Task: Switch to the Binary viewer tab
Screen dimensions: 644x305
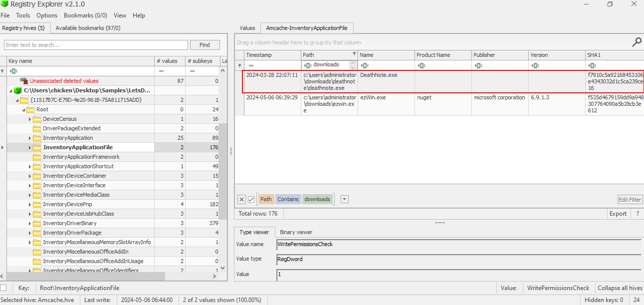Action: [x=296, y=232]
